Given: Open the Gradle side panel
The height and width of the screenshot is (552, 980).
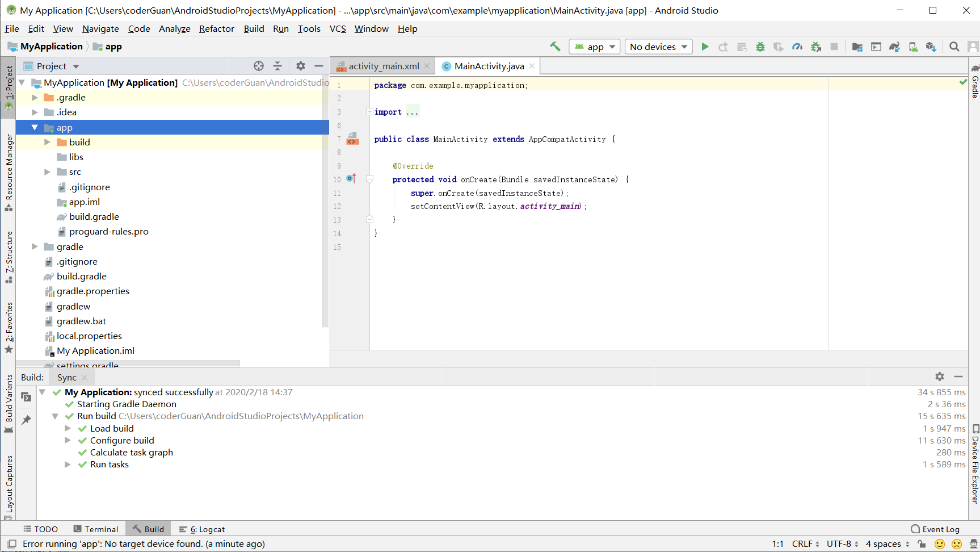Looking at the screenshot, I should coord(975,80).
